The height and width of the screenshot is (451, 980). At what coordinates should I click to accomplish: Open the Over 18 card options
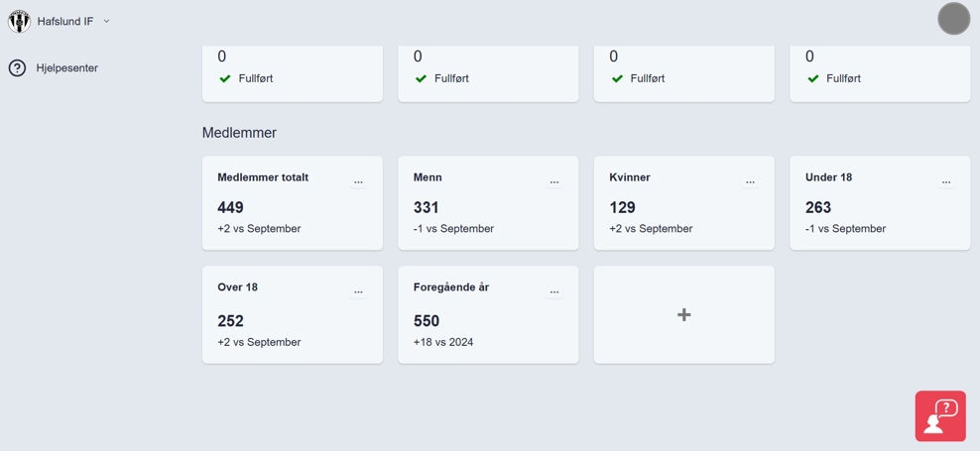[358, 292]
